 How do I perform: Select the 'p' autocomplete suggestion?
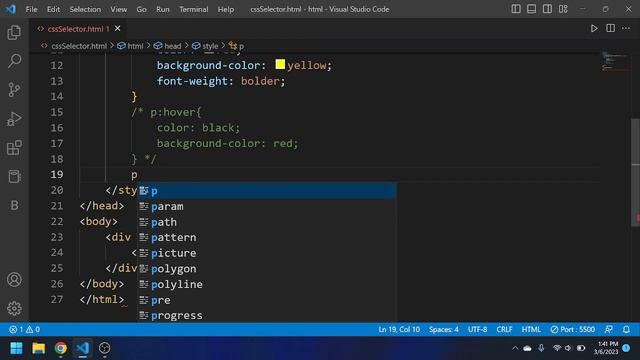tap(267, 191)
